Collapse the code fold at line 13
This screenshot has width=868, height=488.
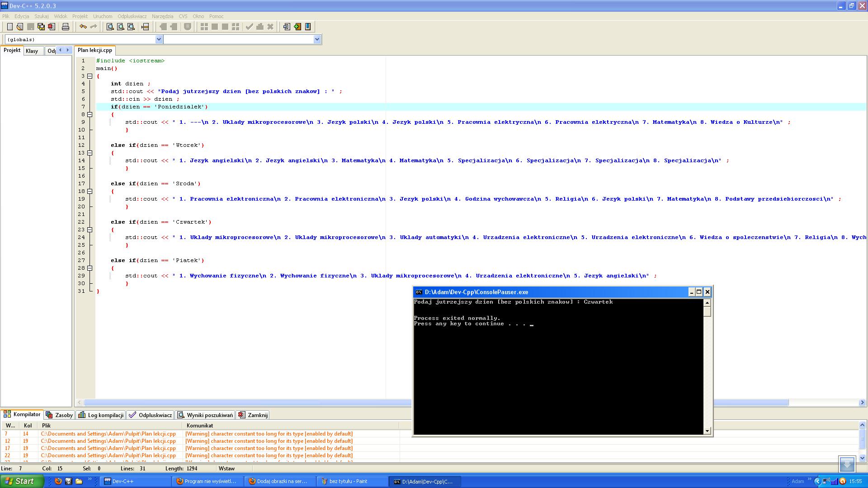point(90,153)
